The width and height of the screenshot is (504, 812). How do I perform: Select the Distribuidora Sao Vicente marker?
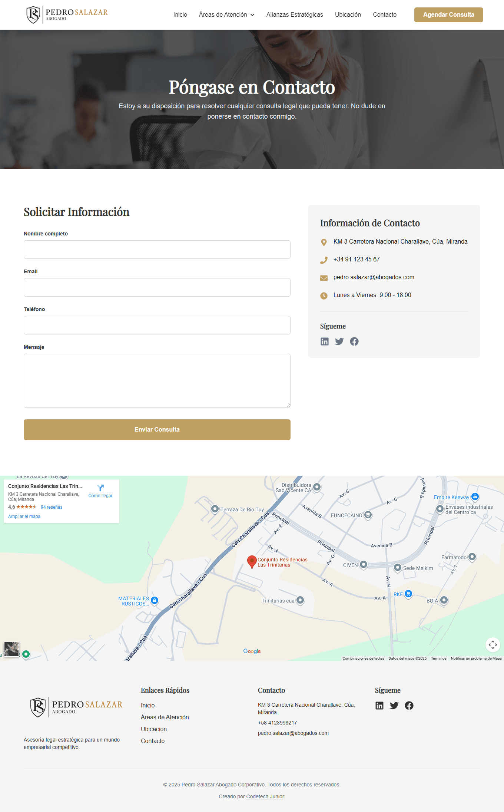point(317,487)
